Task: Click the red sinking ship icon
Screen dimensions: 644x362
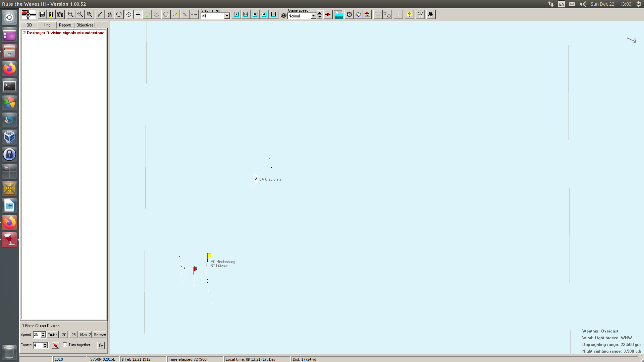Action: [368, 14]
